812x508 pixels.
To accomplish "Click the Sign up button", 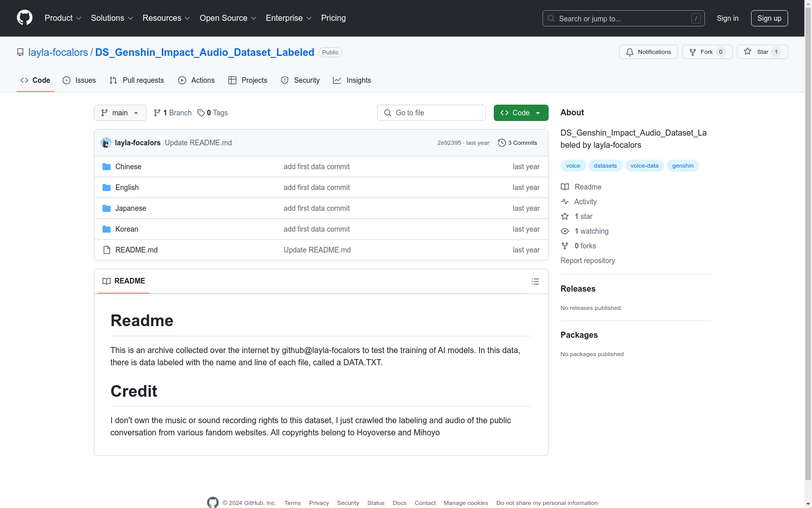I will tap(769, 18).
